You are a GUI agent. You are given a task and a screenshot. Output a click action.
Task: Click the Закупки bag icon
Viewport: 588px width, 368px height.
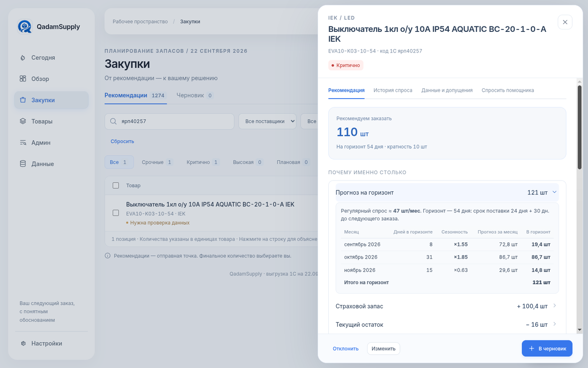click(x=23, y=100)
